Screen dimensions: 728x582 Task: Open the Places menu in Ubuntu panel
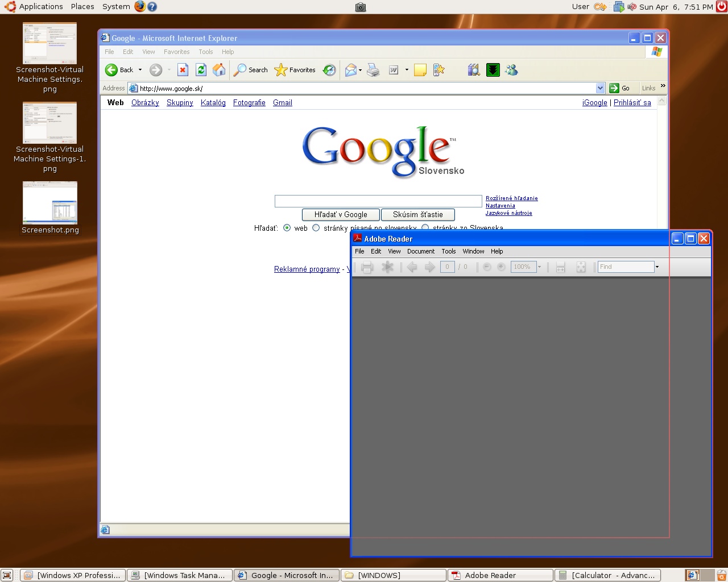tap(82, 7)
